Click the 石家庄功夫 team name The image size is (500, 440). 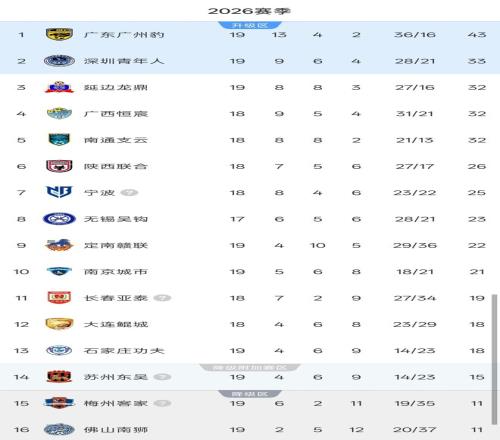(x=124, y=351)
